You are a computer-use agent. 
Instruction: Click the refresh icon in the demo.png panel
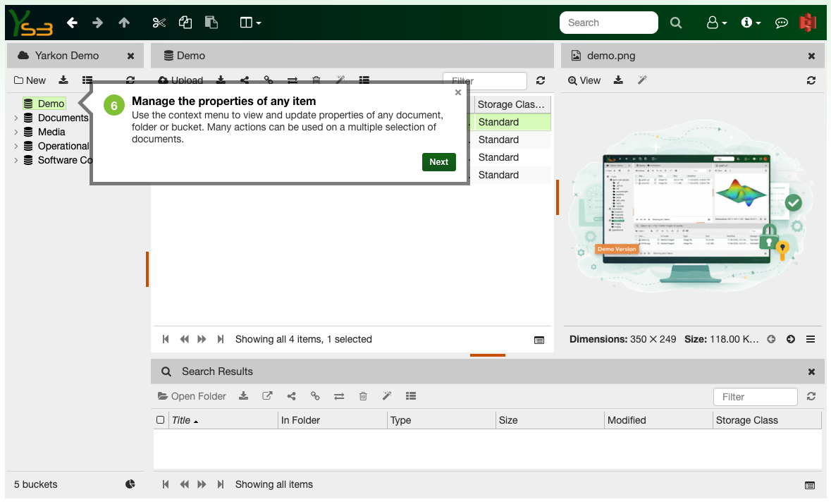811,80
